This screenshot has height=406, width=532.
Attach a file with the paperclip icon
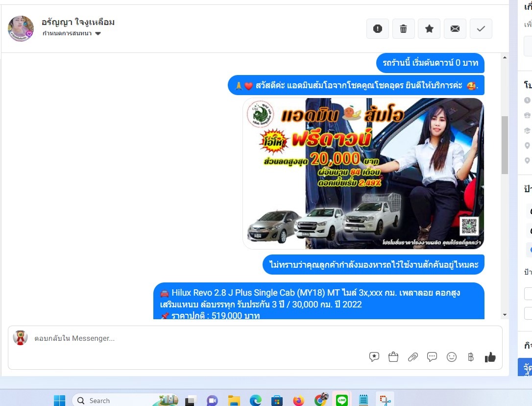coord(413,357)
